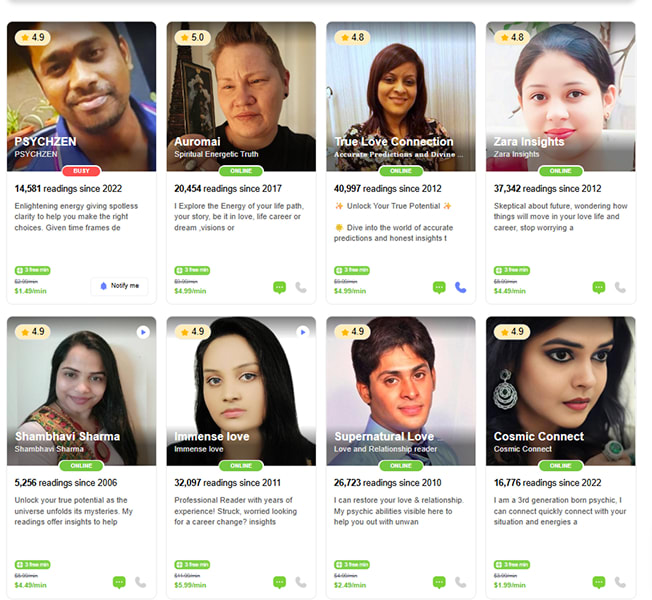Screen dimensions: 652x600
Task: Call True Love Connection via phone icon
Action: [460, 287]
